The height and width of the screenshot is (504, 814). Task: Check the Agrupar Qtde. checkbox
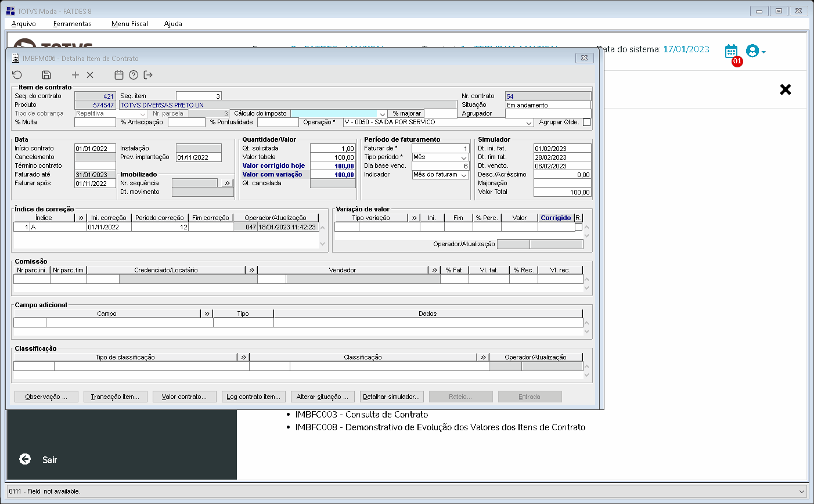(586, 123)
